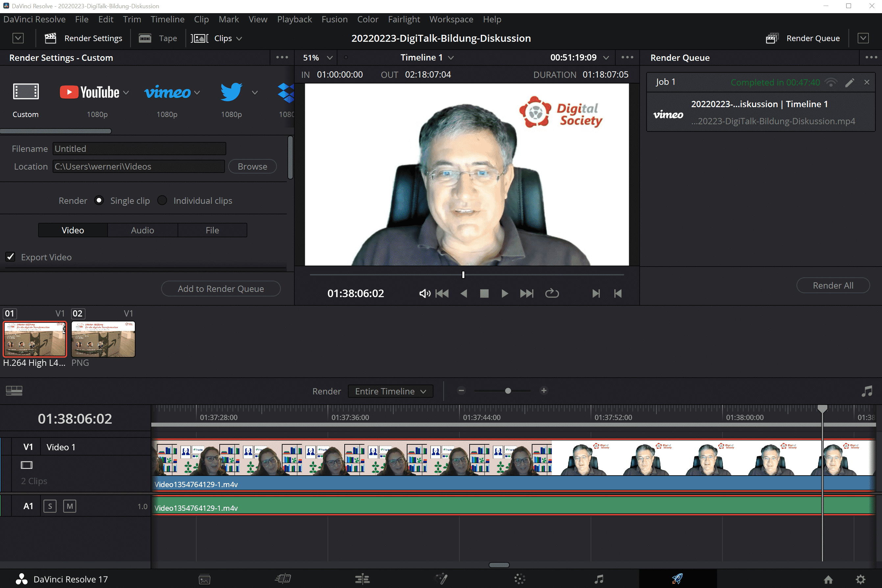Toggle audio waveform display music icon

pos(867,391)
